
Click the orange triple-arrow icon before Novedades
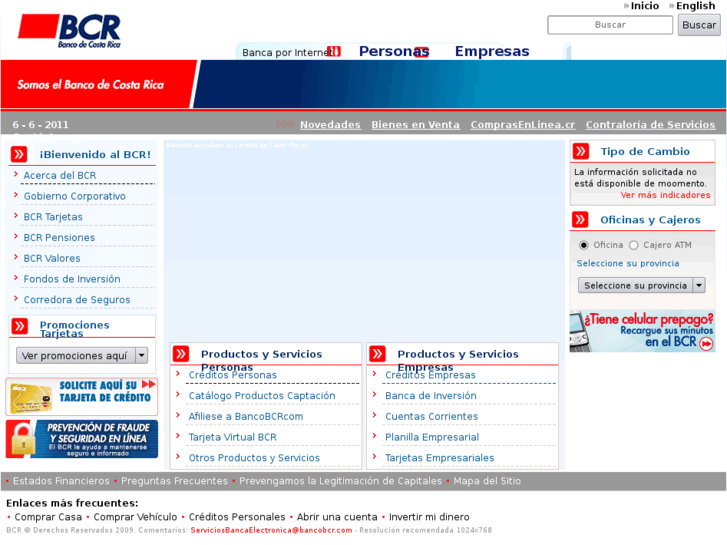point(285,124)
